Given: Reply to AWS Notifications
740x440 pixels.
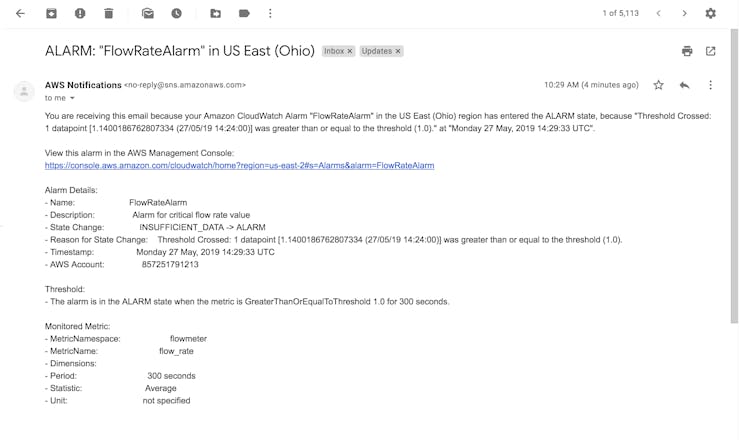Looking at the screenshot, I should pyautogui.click(x=684, y=85).
